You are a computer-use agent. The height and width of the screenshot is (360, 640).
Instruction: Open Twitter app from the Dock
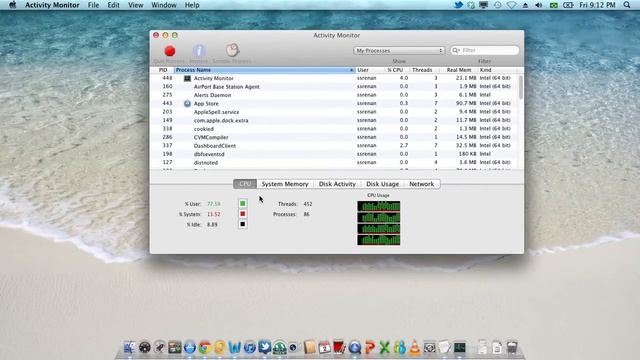point(264,347)
